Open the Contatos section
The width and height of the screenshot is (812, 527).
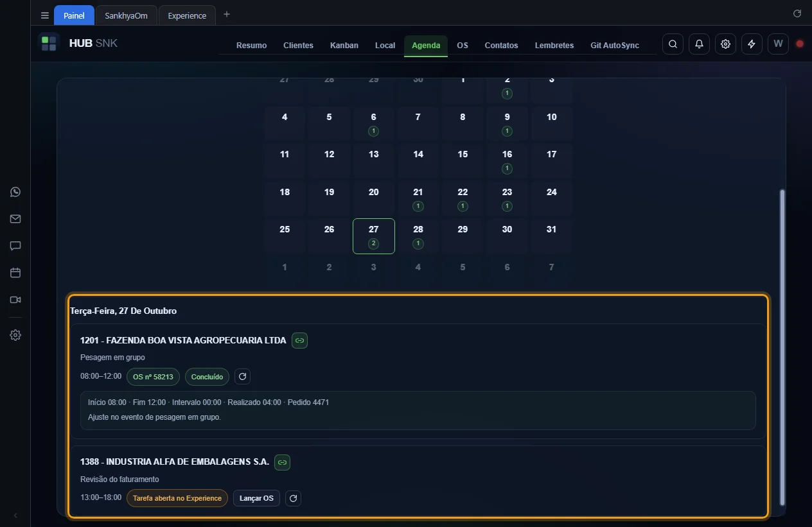pyautogui.click(x=501, y=46)
